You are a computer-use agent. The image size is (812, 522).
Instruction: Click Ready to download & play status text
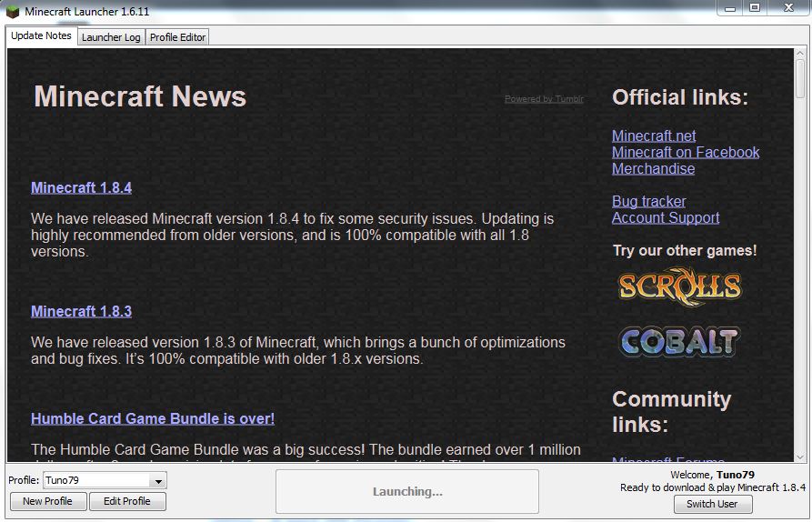(713, 487)
